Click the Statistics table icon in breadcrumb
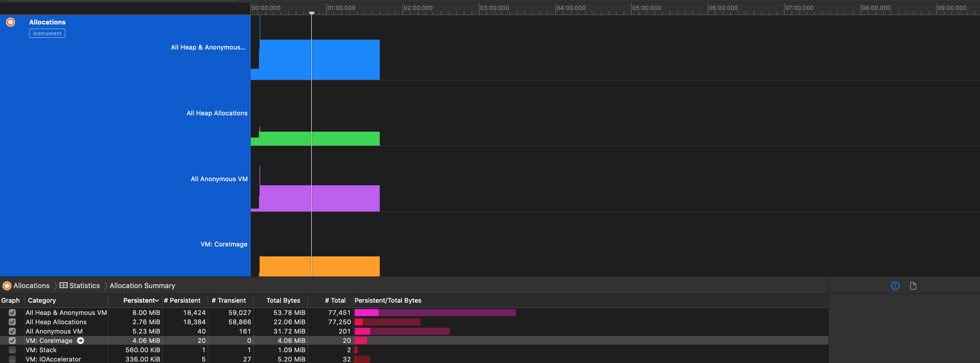 click(64, 286)
